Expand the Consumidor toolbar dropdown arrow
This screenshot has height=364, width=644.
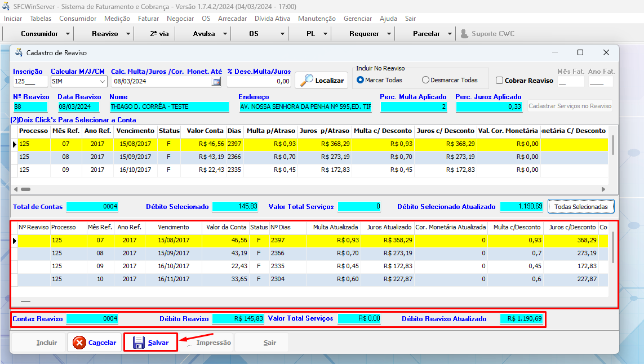(68, 34)
